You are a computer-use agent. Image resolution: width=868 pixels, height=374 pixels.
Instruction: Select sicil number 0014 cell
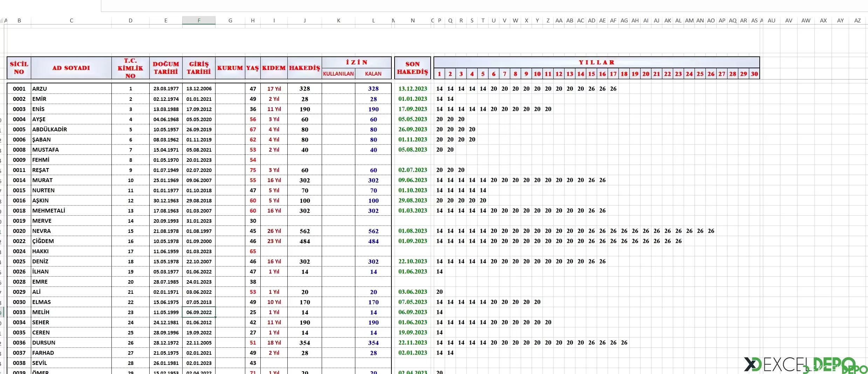(19, 180)
